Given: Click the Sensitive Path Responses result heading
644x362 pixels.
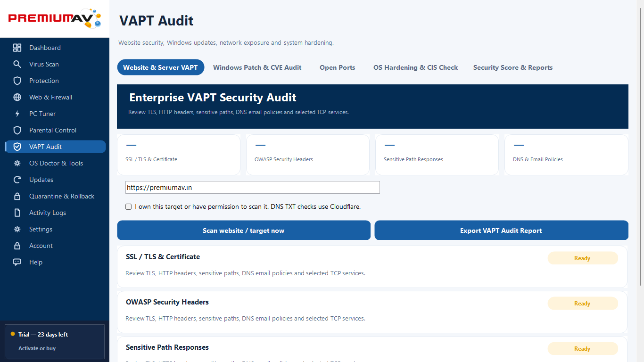Looking at the screenshot, I should [167, 347].
